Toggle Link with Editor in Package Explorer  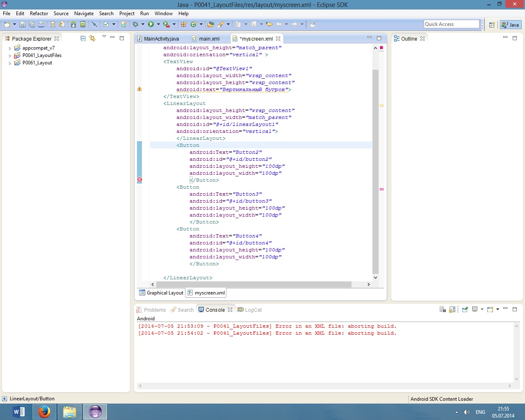coord(93,38)
